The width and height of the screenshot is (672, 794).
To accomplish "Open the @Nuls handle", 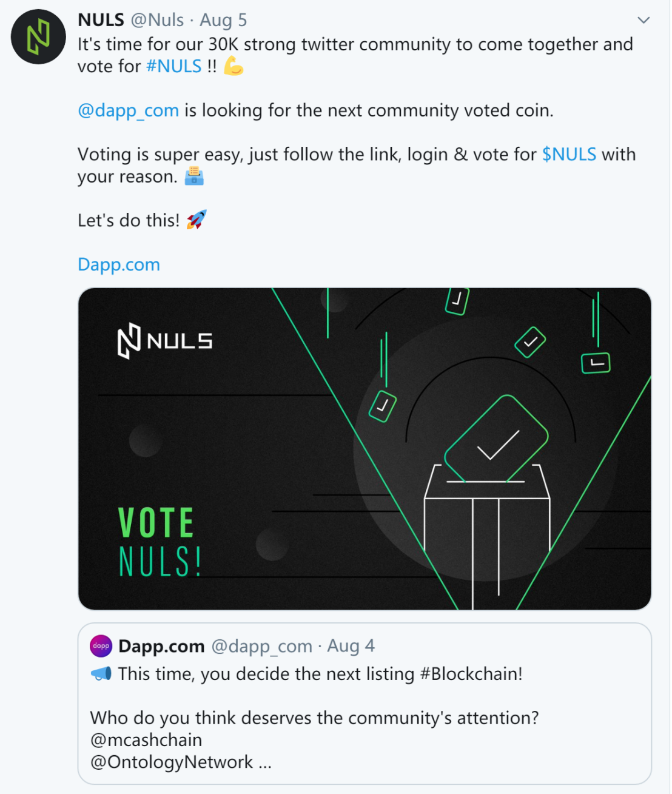I will (157, 20).
